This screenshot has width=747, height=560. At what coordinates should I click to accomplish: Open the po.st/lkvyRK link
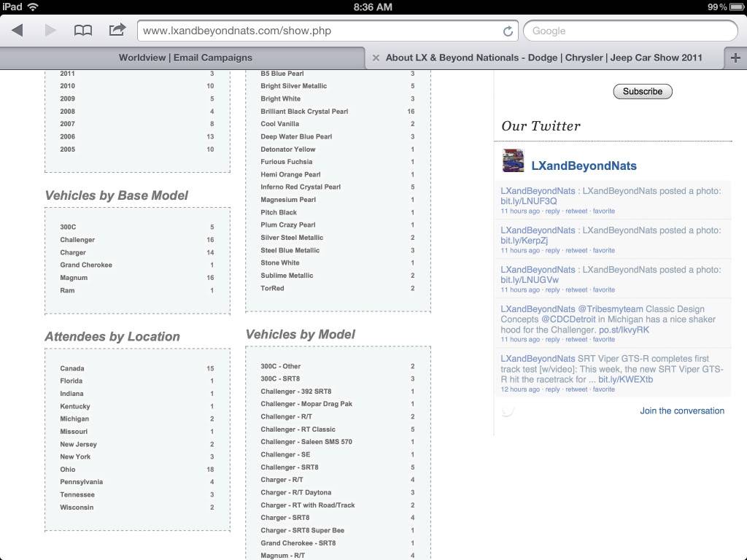tap(624, 330)
